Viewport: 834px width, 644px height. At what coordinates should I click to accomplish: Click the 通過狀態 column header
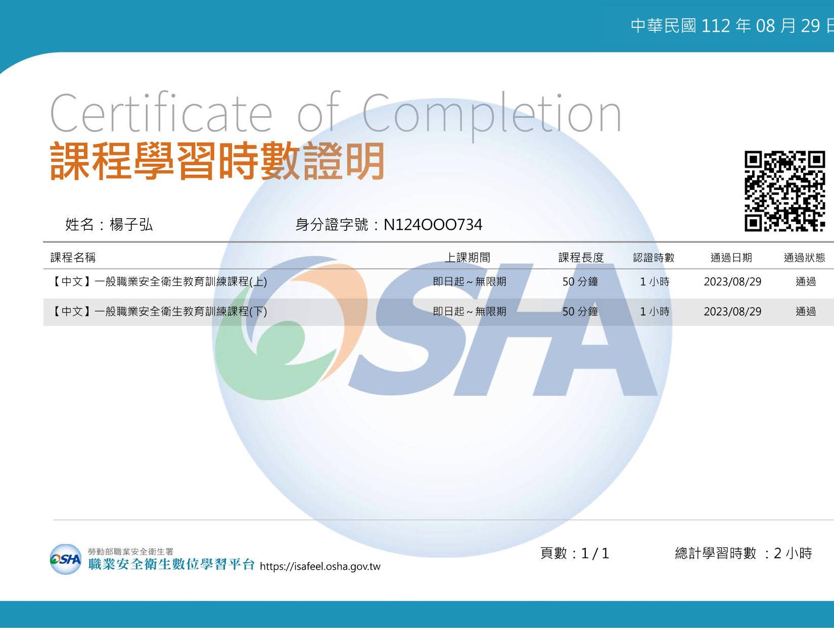pyautogui.click(x=804, y=258)
